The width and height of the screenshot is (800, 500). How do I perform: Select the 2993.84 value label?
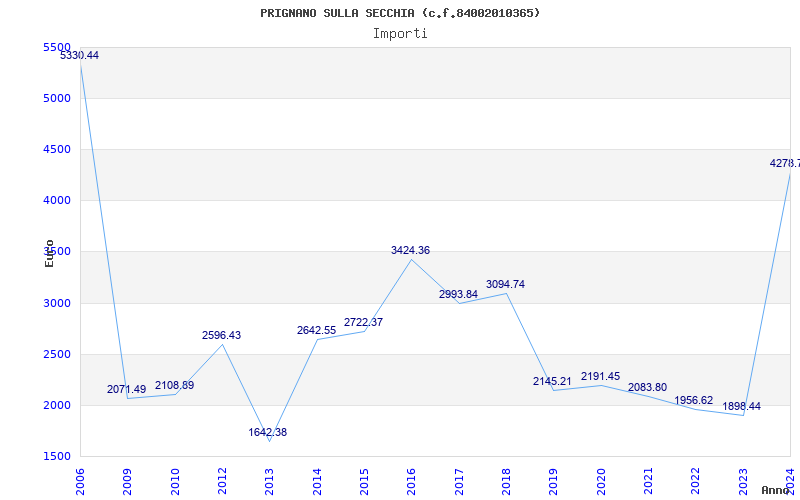pos(458,294)
